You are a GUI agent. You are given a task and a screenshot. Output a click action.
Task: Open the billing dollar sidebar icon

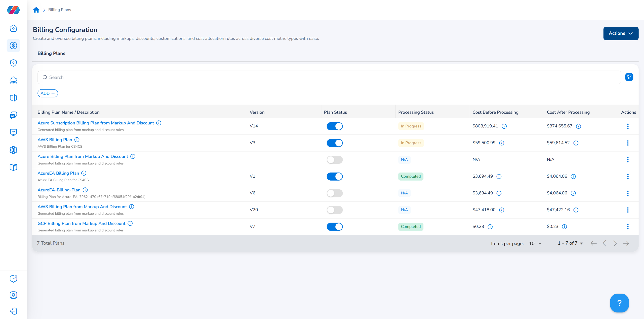coord(13,45)
